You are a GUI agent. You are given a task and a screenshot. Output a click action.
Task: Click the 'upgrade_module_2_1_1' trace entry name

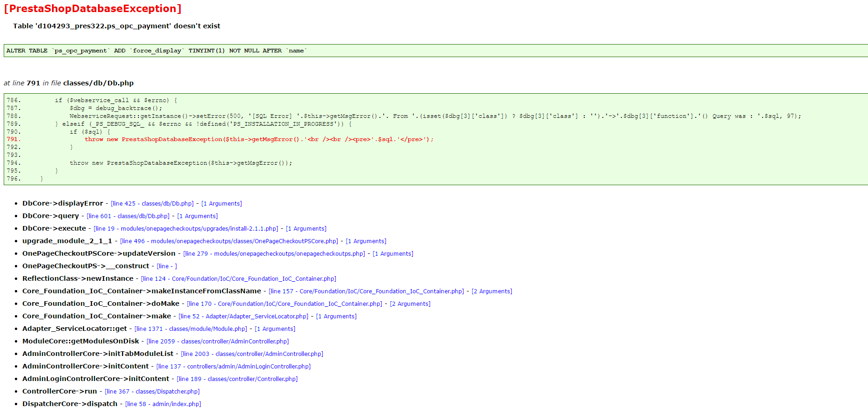click(x=67, y=241)
